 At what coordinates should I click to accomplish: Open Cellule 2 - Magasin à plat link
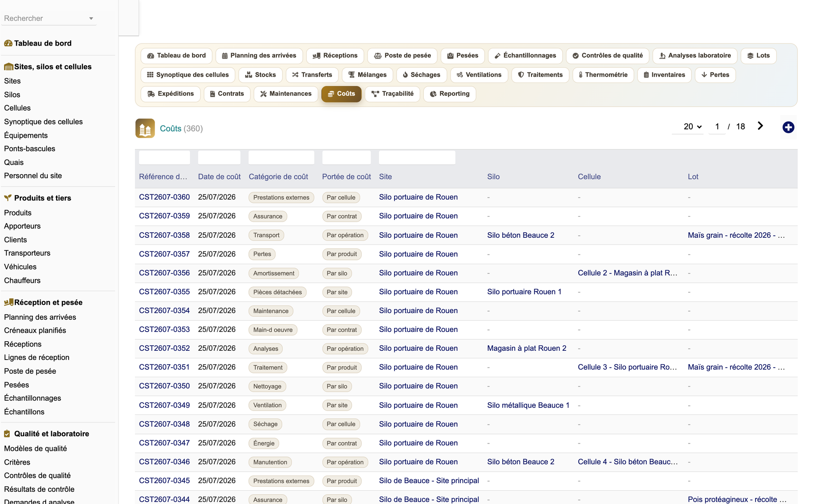[x=627, y=273]
